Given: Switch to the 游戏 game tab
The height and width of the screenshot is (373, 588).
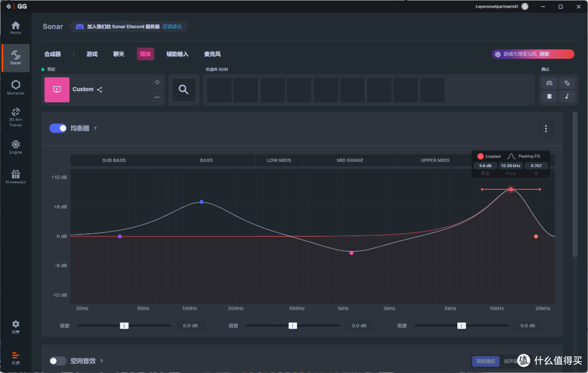Looking at the screenshot, I should click(92, 54).
